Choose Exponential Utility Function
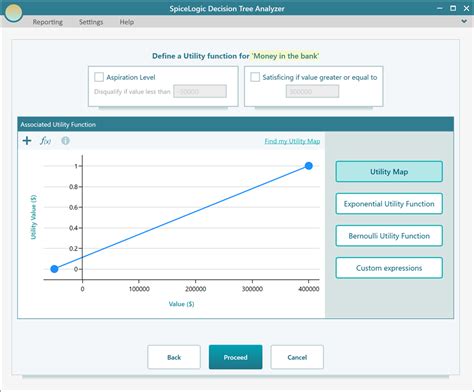The image size is (474, 392). point(389,204)
